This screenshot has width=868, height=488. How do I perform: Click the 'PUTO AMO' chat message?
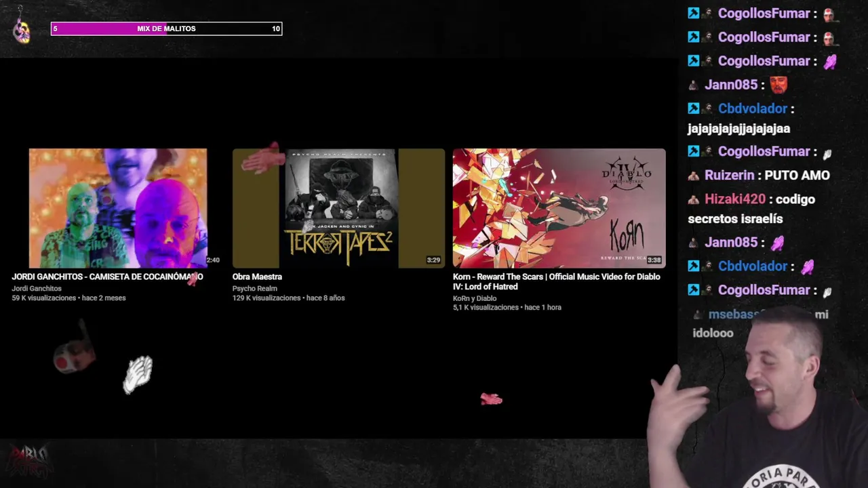pos(797,176)
